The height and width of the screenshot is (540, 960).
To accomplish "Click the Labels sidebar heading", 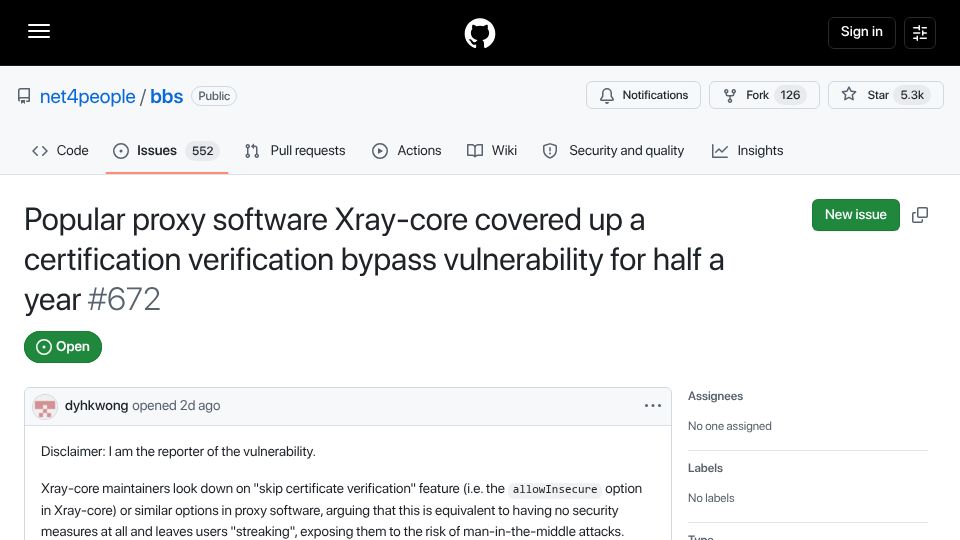I will (705, 468).
